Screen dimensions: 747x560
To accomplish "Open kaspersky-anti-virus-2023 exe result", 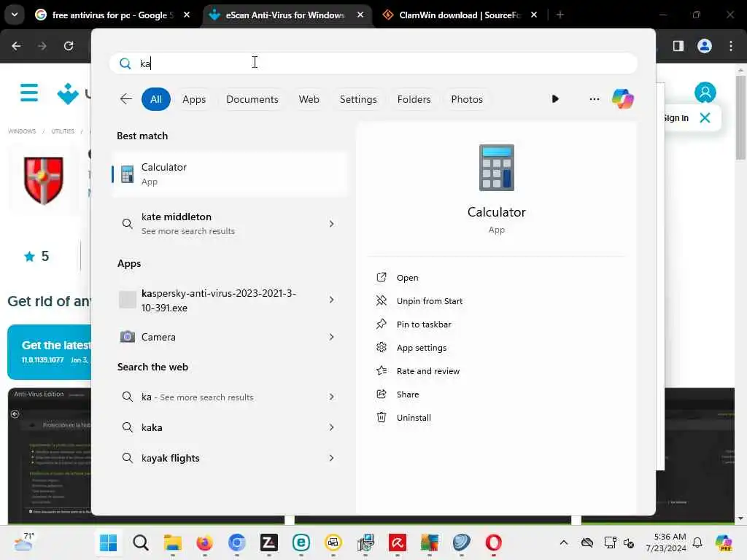I will coord(230,300).
